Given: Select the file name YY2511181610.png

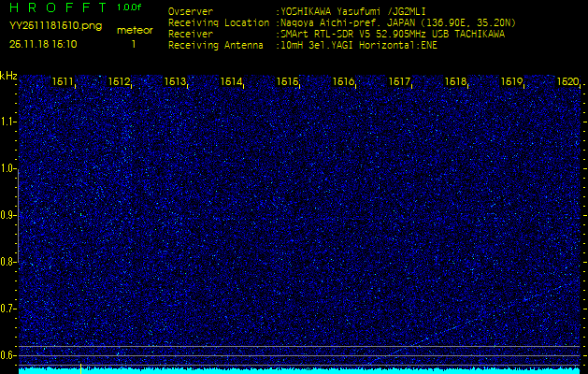Looking at the screenshot, I should 55,26.
